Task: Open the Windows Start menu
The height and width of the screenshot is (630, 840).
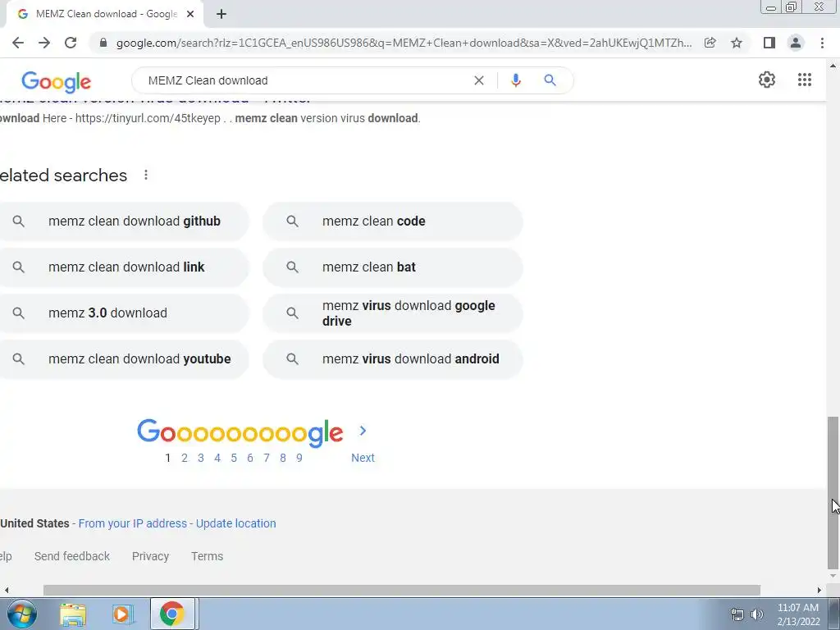Action: click(x=22, y=614)
